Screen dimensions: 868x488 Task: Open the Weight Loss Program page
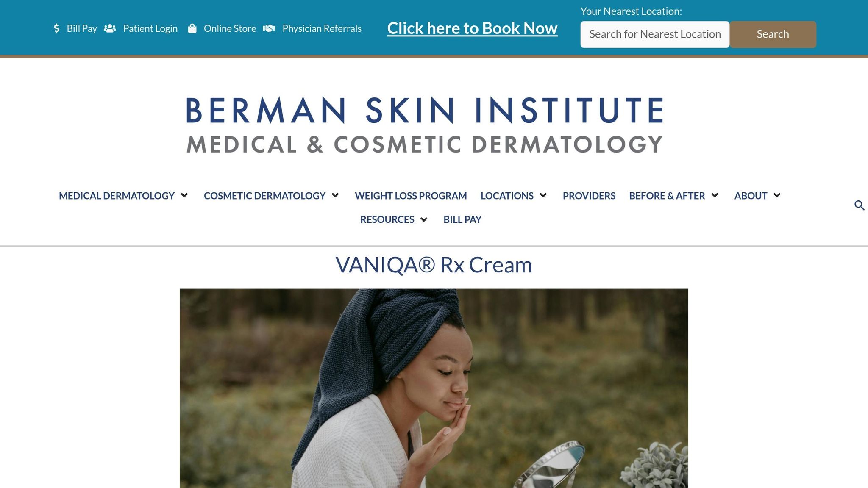pos(411,196)
